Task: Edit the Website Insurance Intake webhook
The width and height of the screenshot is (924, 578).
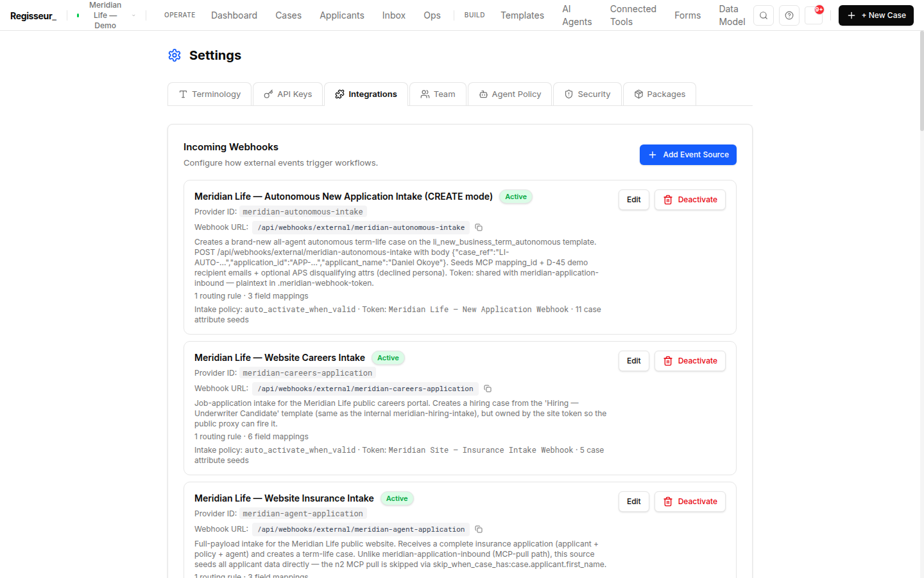Action: 634,502
